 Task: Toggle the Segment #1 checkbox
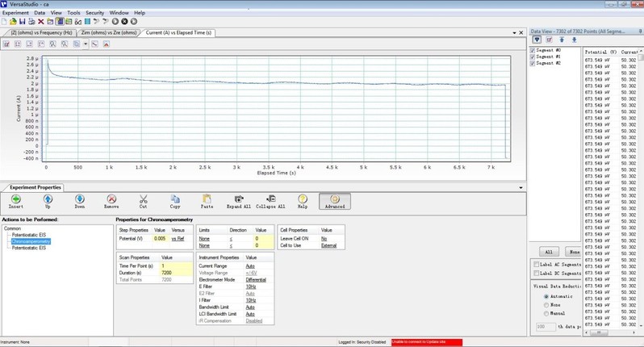533,56
